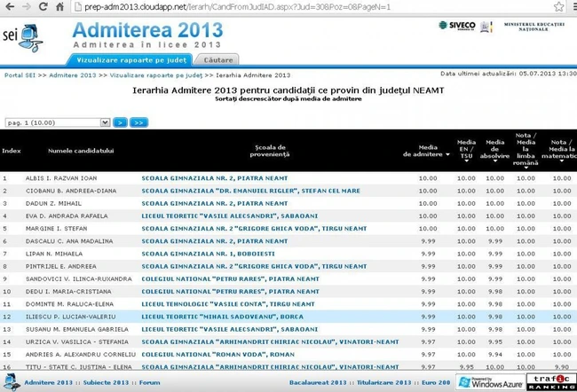Go to next page with > button
Image resolution: width=577 pixels, height=392 pixels.
click(121, 122)
